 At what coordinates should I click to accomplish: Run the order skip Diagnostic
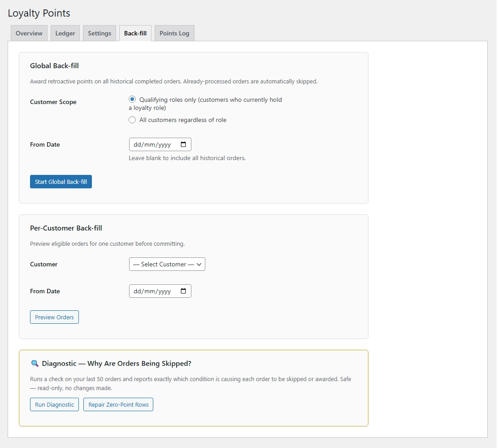point(54,405)
